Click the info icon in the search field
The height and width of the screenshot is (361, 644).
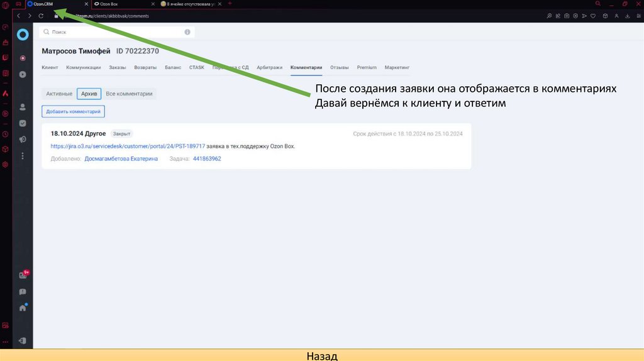click(x=187, y=32)
